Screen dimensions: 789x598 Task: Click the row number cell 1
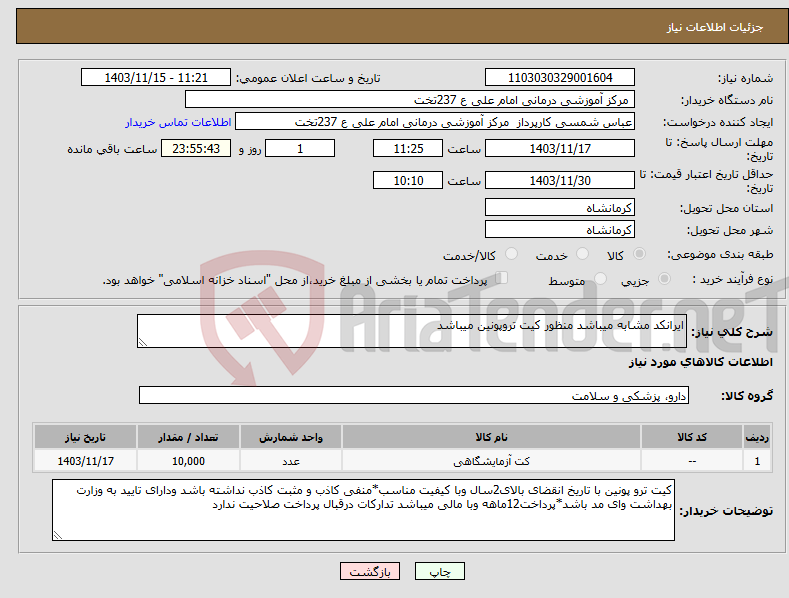coord(757,461)
